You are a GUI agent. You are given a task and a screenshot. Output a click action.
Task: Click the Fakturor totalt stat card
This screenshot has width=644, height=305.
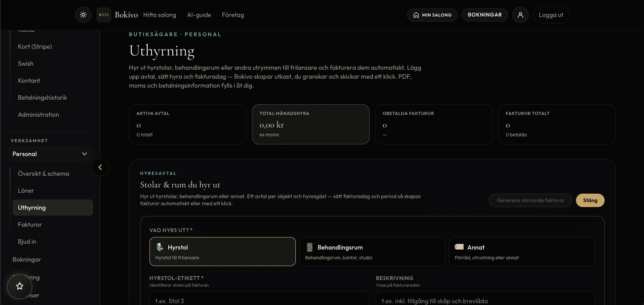pos(557,124)
